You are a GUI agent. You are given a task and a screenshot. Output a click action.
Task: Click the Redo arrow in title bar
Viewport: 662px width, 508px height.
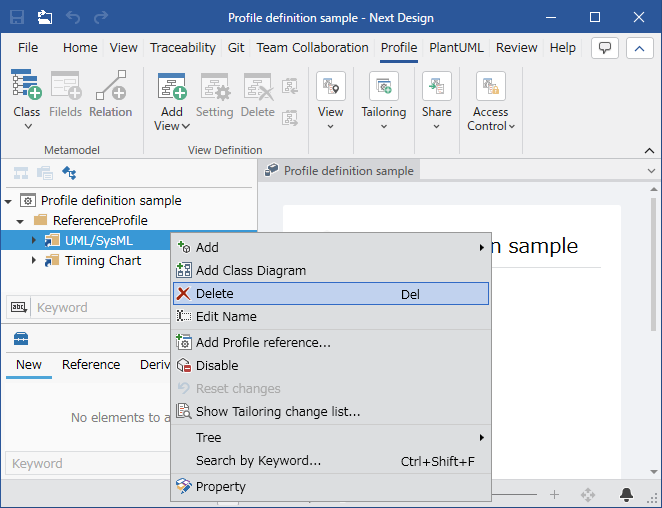[101, 17]
